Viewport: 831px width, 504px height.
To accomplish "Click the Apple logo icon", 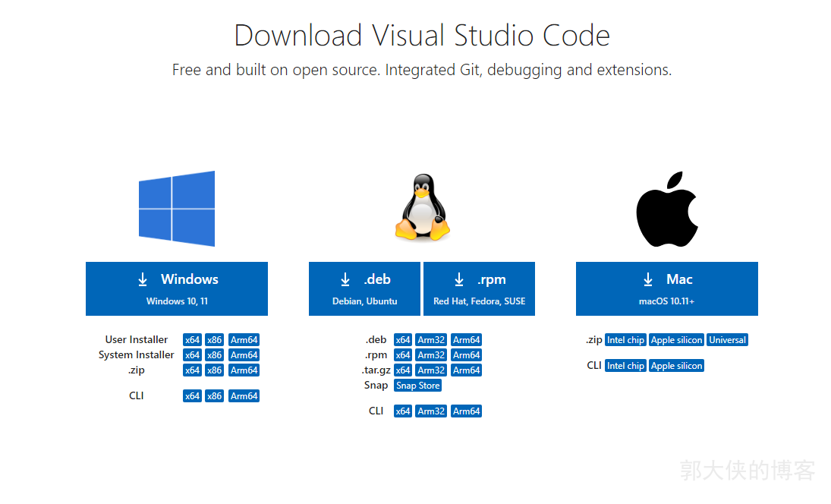I will tap(667, 209).
